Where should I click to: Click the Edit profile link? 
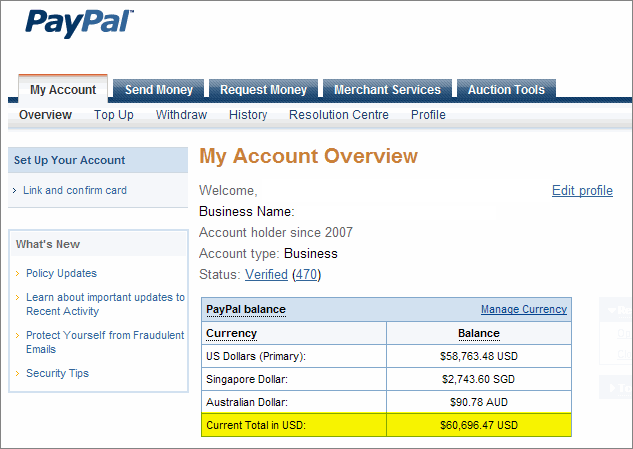click(582, 191)
